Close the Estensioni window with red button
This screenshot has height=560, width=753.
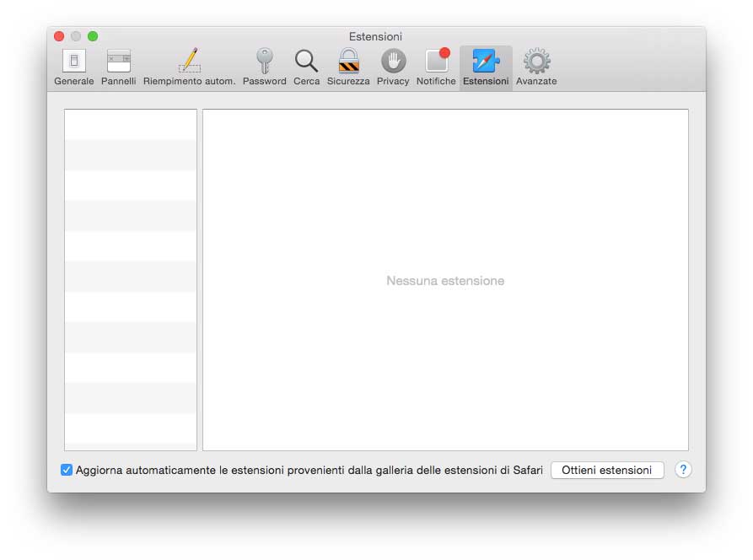[x=59, y=36]
